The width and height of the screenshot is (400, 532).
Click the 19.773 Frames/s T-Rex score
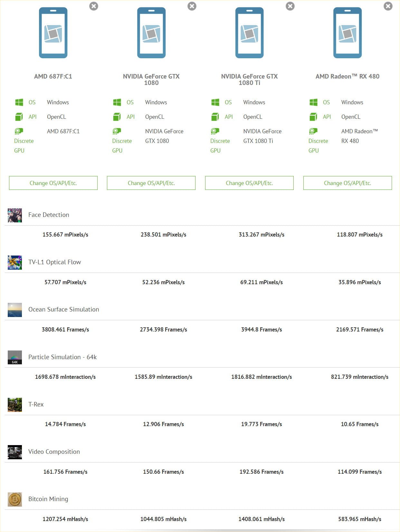pos(262,424)
